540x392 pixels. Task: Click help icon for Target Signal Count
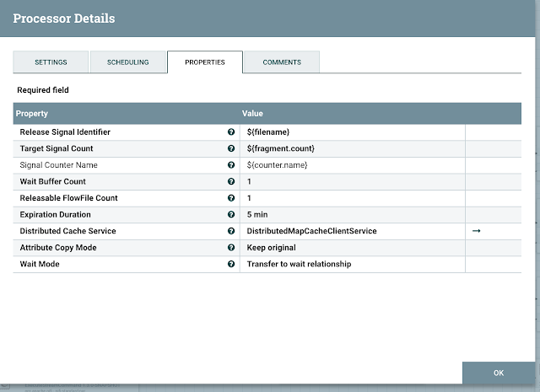[231, 148]
